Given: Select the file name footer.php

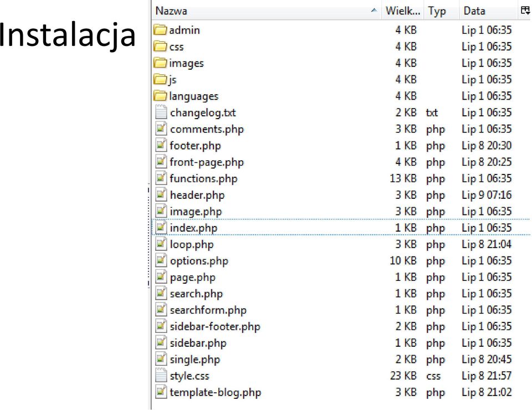Looking at the screenshot, I should coord(195,146).
